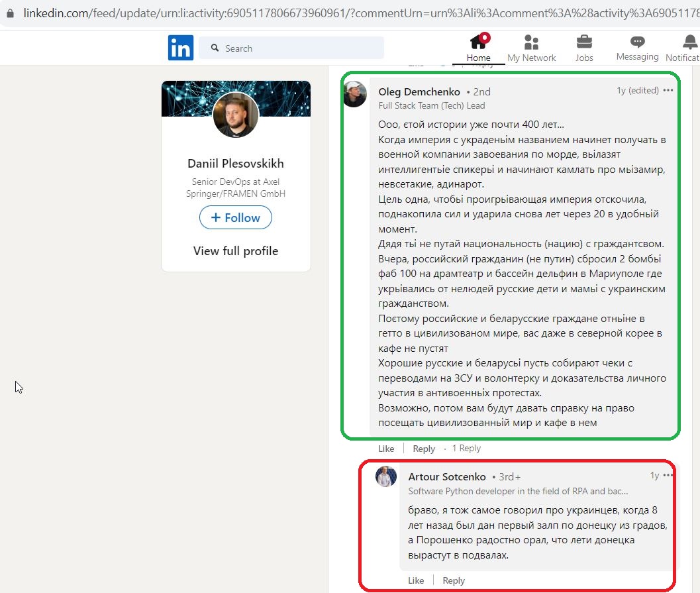Click '1y (edited)' timestamp
700x593 pixels.
(x=638, y=91)
